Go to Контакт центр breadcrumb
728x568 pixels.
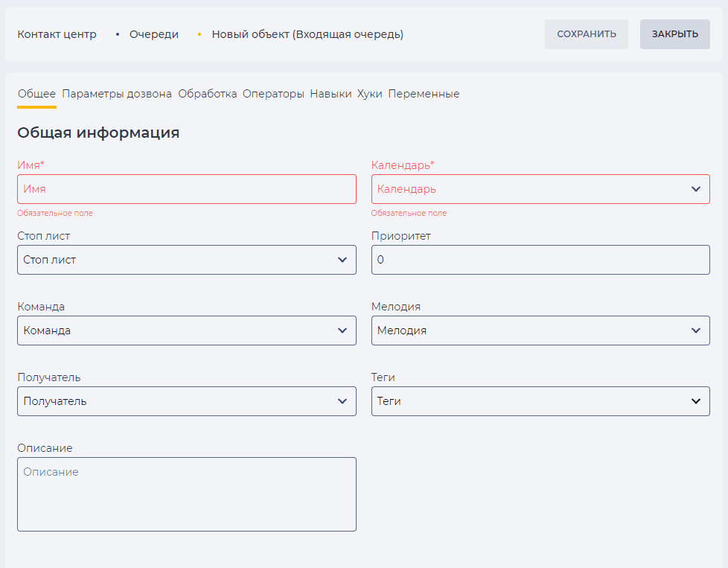point(57,34)
